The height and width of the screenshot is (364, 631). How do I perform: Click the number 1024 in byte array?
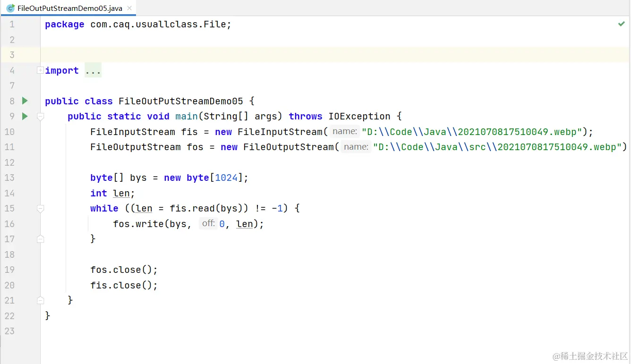pos(226,178)
